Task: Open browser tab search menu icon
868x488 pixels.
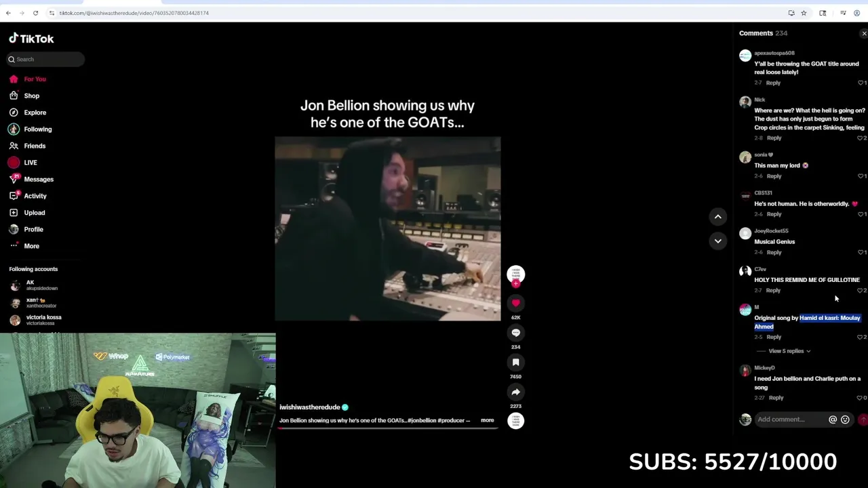Action: (x=843, y=13)
